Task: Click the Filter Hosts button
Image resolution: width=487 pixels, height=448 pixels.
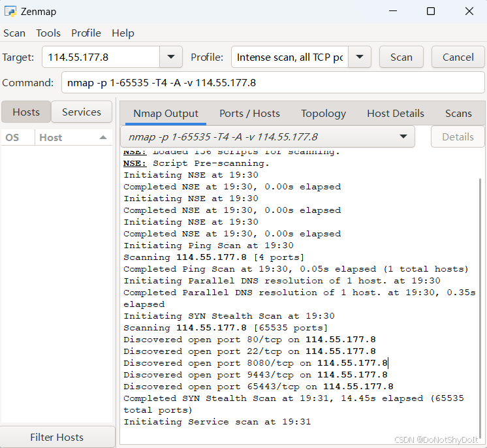Action: pos(57,437)
